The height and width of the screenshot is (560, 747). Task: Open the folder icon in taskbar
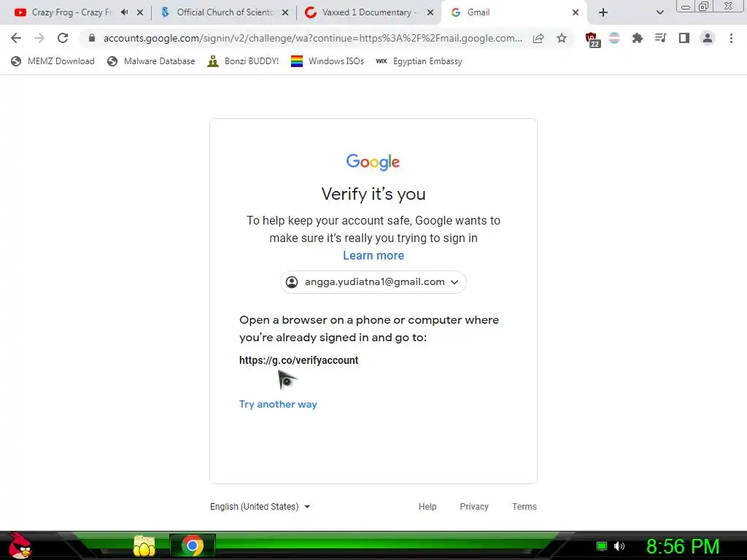(144, 545)
